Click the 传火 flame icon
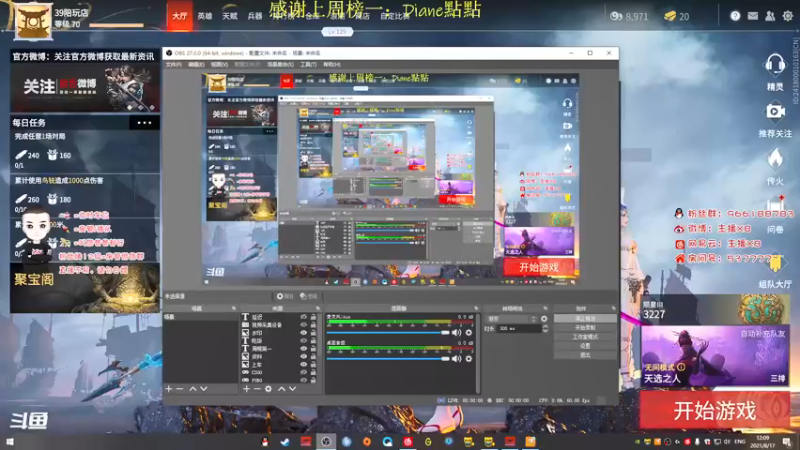The width and height of the screenshot is (800, 450). pyautogui.click(x=774, y=159)
